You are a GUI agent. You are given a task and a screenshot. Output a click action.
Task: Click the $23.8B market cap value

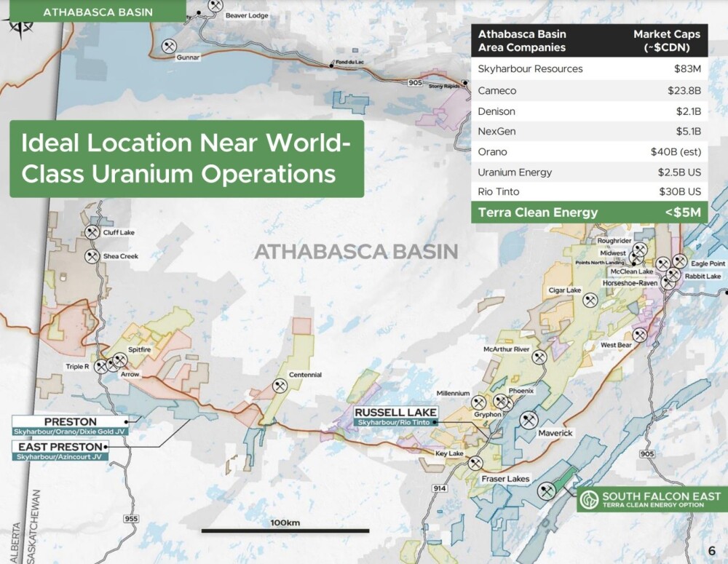click(x=684, y=90)
